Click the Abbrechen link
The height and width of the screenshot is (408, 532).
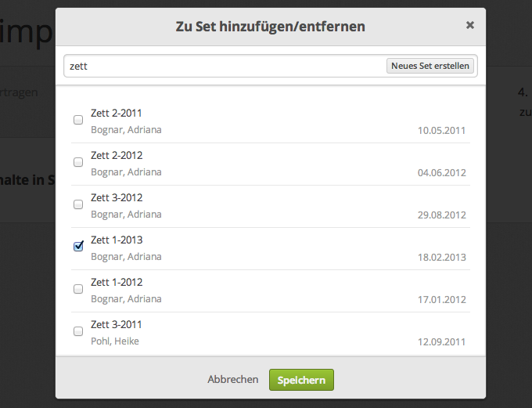coord(232,379)
